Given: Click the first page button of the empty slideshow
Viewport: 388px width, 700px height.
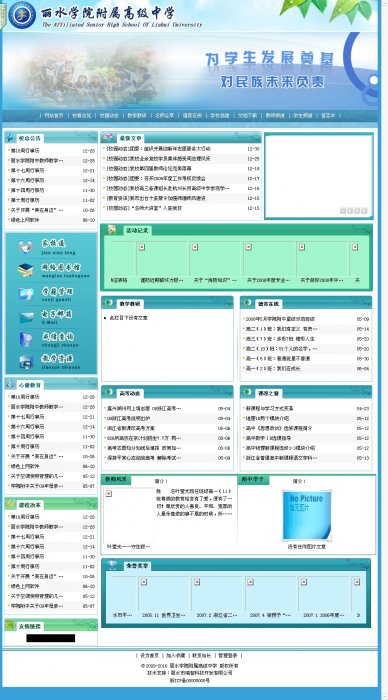Looking at the screenshot, I should [x=343, y=211].
